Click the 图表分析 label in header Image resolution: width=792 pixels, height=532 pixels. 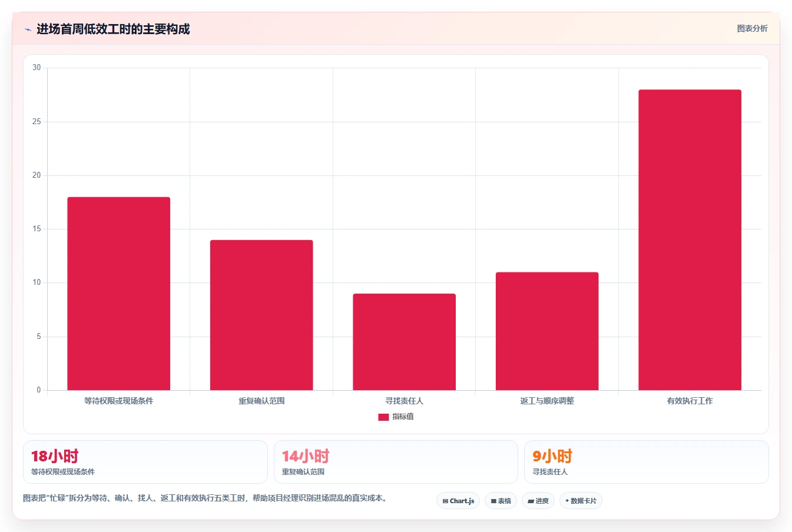[x=752, y=28]
